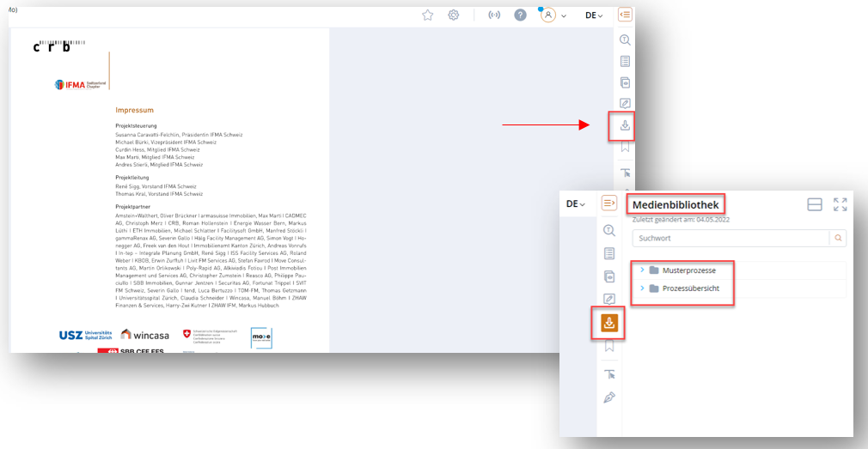Click the crb logo on the page

tap(58, 46)
